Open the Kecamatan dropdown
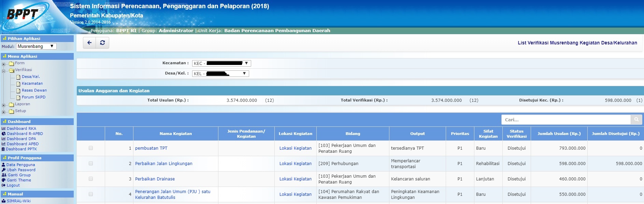The height and width of the screenshot is (204, 644). click(221, 63)
